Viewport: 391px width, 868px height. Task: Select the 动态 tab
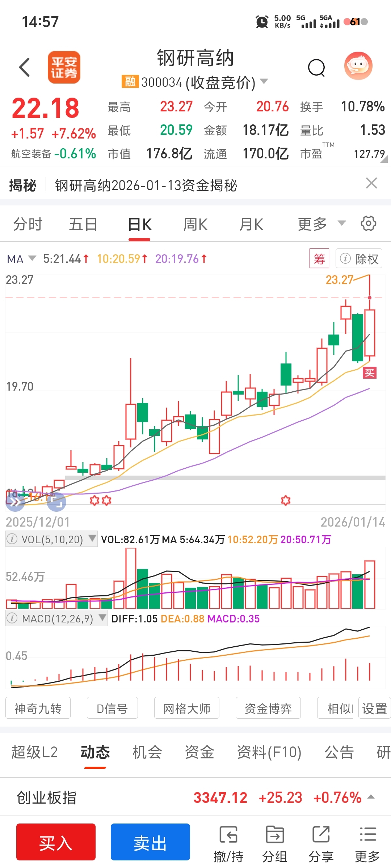click(95, 752)
